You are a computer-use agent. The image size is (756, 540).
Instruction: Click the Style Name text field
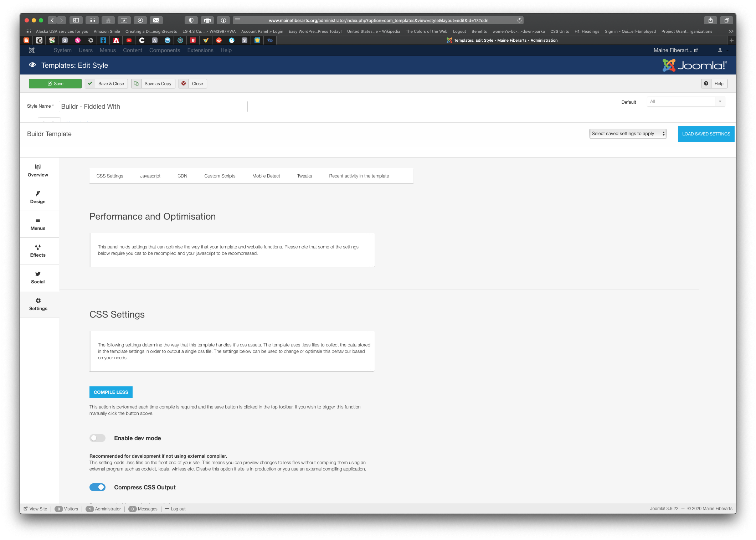pyautogui.click(x=153, y=107)
